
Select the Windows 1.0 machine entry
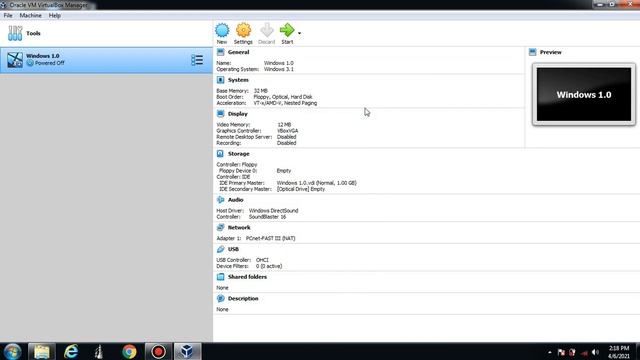coord(106,60)
